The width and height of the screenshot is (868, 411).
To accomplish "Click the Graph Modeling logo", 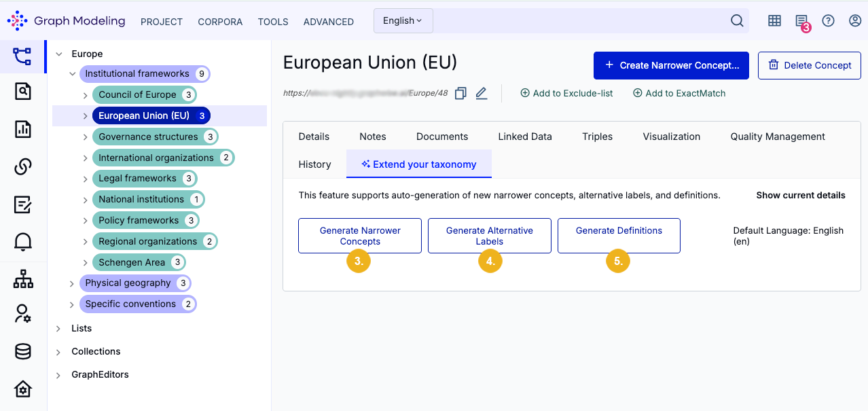I will (66, 21).
